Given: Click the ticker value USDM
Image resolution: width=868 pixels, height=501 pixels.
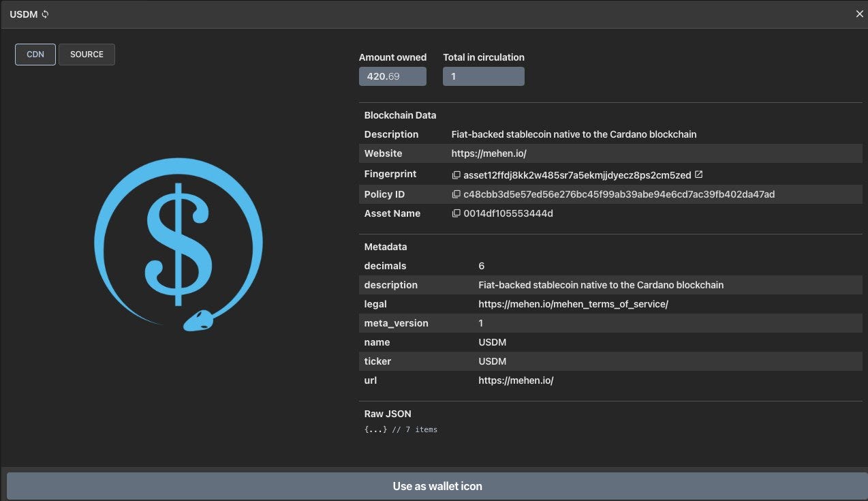Looking at the screenshot, I should (x=493, y=361).
